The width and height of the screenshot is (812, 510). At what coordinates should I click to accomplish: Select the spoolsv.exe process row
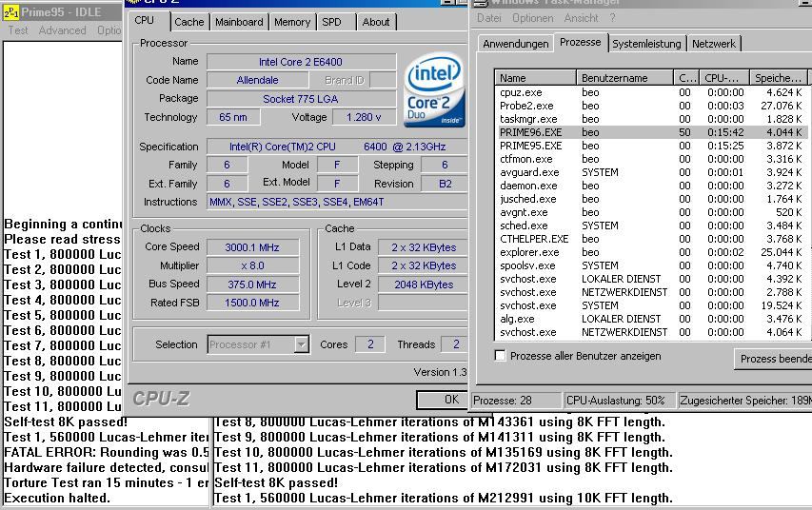[651, 265]
